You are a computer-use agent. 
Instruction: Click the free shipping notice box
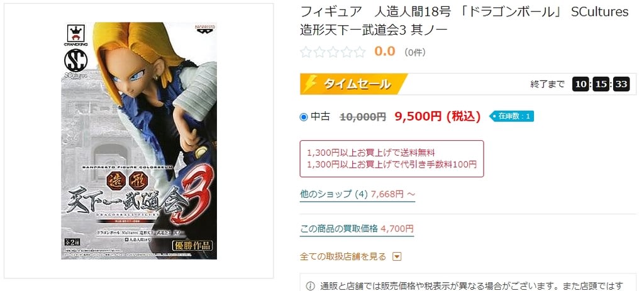click(x=392, y=159)
